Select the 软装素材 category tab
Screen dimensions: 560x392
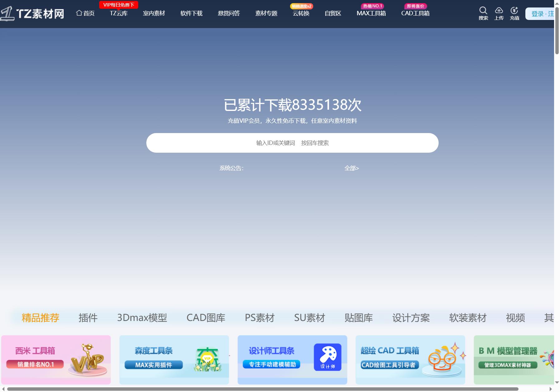(x=468, y=318)
